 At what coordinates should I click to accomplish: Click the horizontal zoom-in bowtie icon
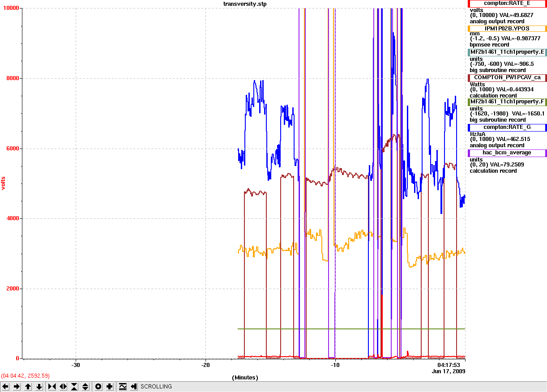tap(52, 387)
